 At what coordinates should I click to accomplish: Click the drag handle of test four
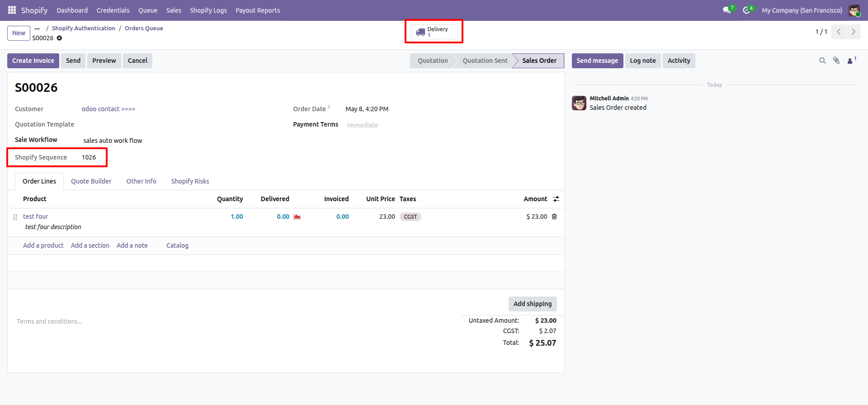click(15, 217)
